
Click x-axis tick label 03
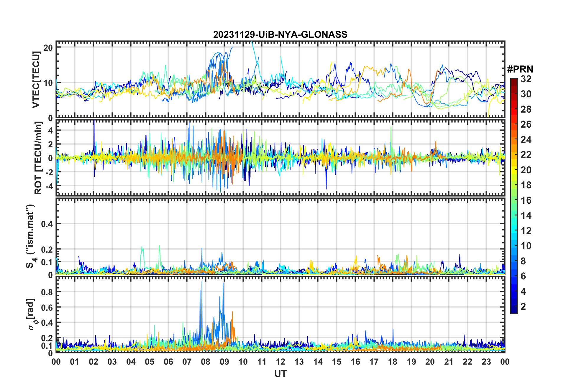coord(112,362)
